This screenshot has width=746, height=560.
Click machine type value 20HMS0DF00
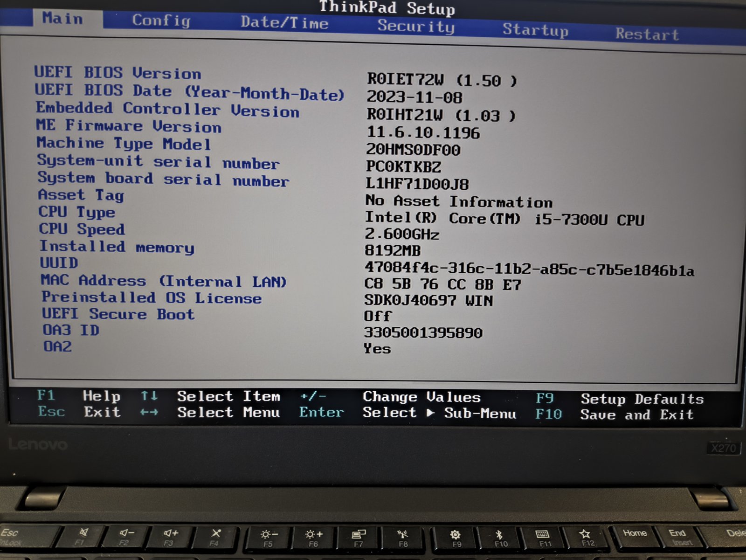tap(413, 150)
